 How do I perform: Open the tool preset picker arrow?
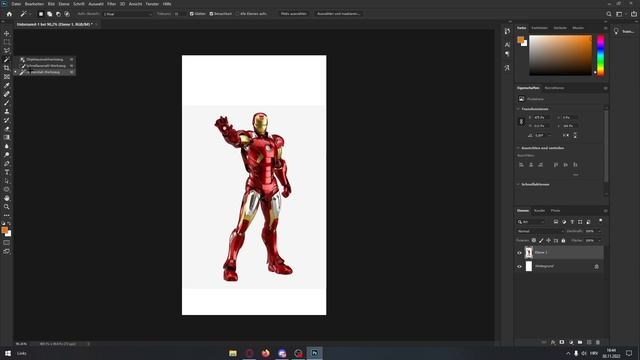[30, 14]
